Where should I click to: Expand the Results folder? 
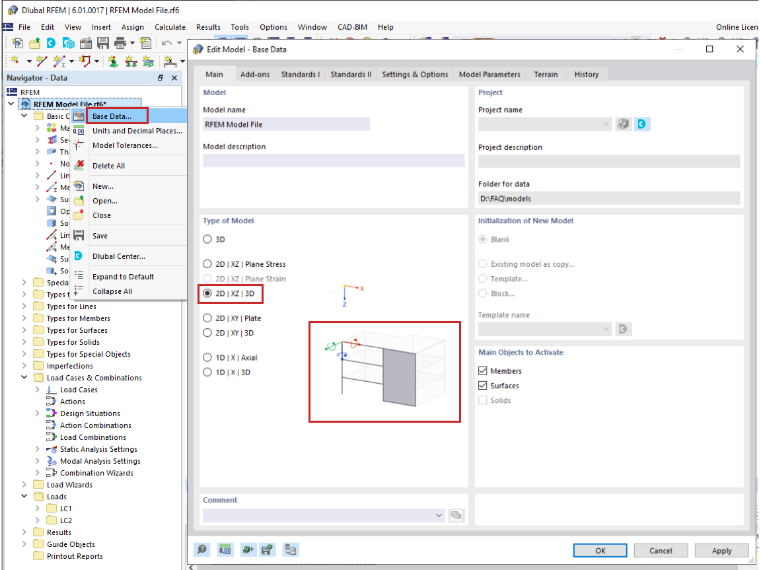pos(24,532)
